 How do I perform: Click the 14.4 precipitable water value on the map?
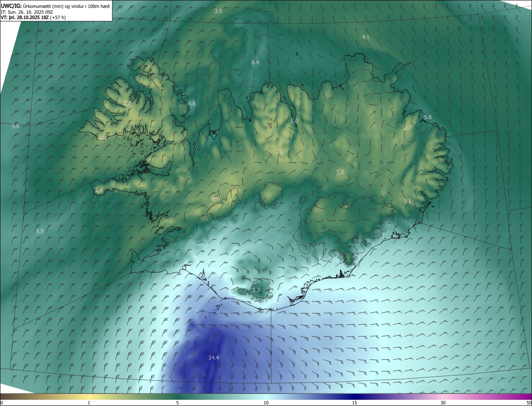[214, 357]
